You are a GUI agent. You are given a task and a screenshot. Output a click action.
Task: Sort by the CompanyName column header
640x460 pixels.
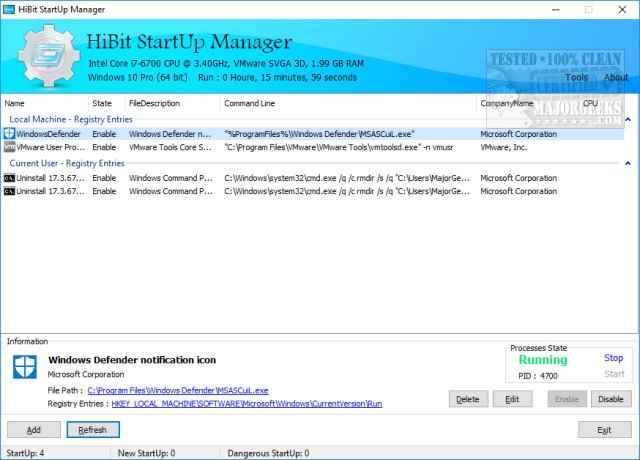[507, 103]
